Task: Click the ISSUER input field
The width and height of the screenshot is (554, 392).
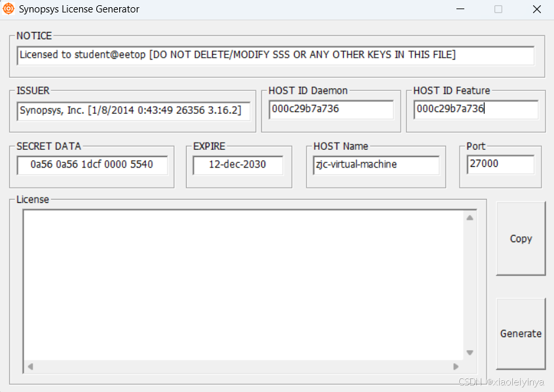Action: coord(134,111)
